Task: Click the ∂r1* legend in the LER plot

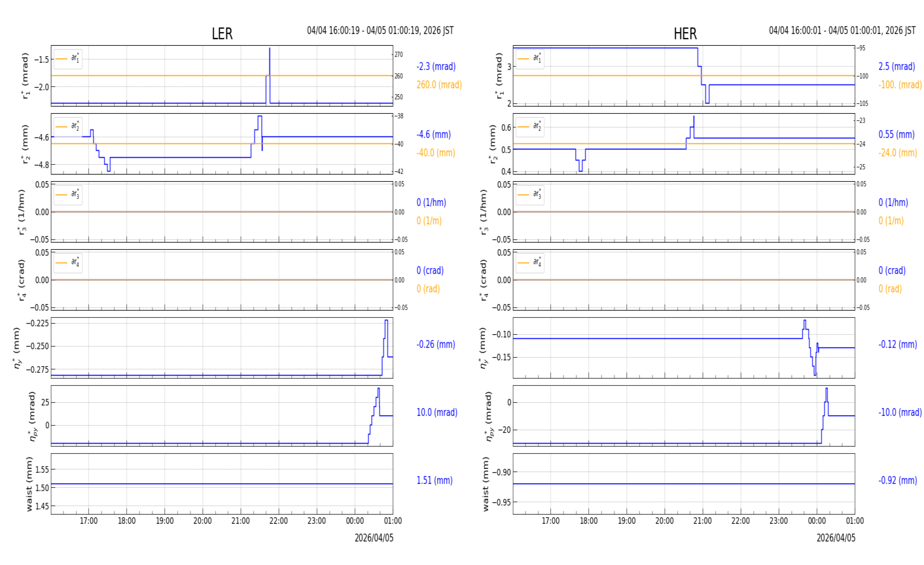Action: coord(68,59)
